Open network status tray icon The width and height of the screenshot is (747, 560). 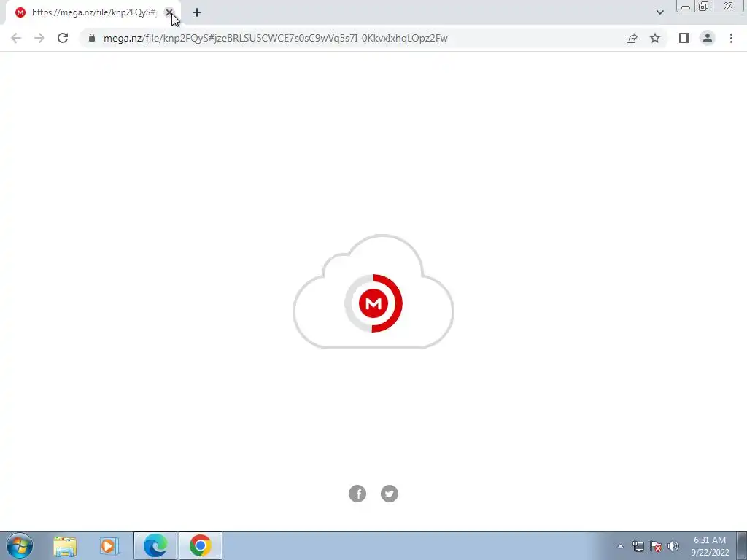point(638,546)
